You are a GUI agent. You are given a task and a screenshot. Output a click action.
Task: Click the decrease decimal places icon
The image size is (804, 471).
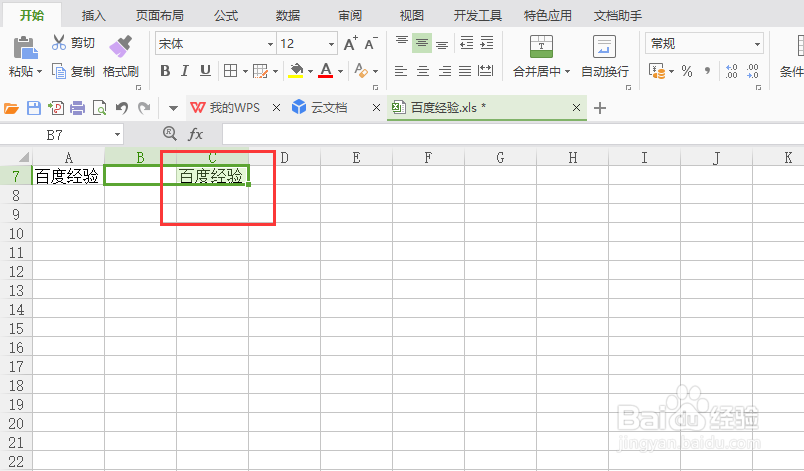(x=752, y=71)
